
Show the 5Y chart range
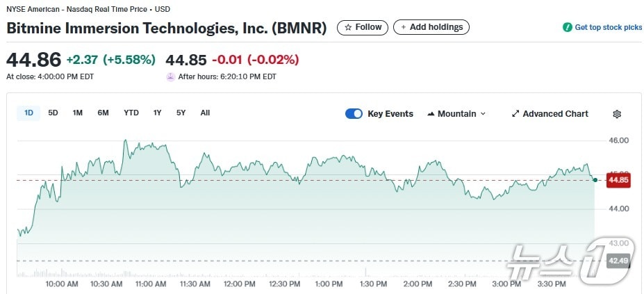click(x=181, y=113)
